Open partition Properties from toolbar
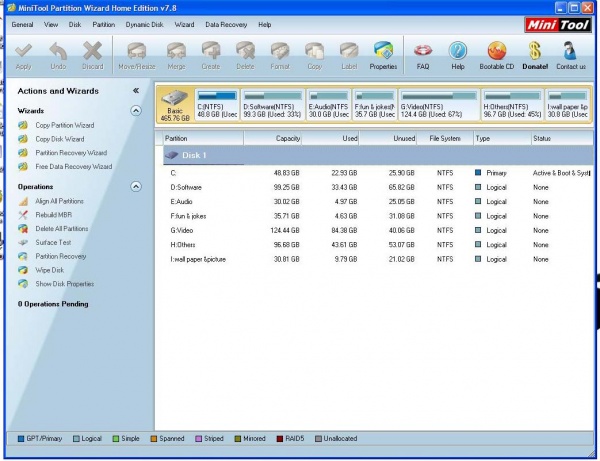 point(383,51)
